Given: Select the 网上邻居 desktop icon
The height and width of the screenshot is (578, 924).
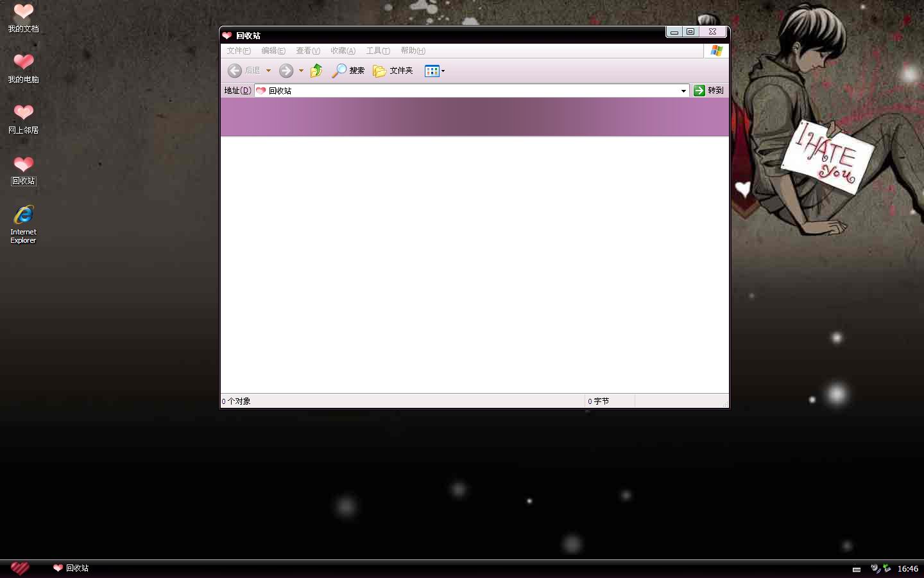Looking at the screenshot, I should point(23,119).
